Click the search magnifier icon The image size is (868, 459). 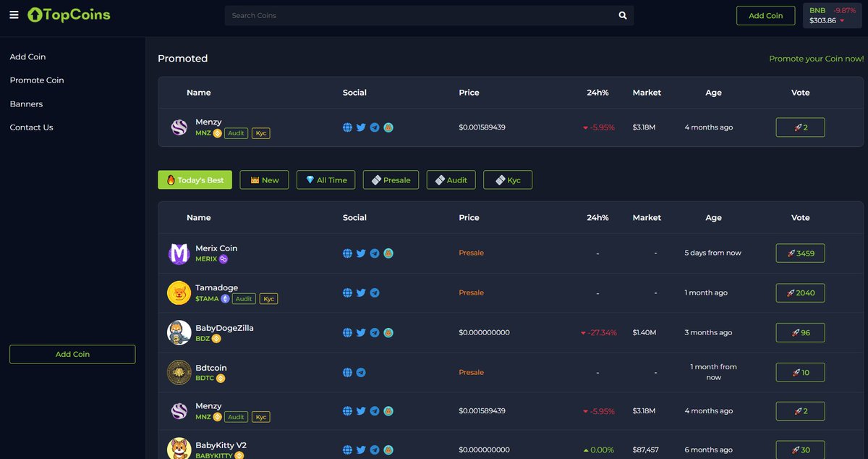tap(622, 14)
